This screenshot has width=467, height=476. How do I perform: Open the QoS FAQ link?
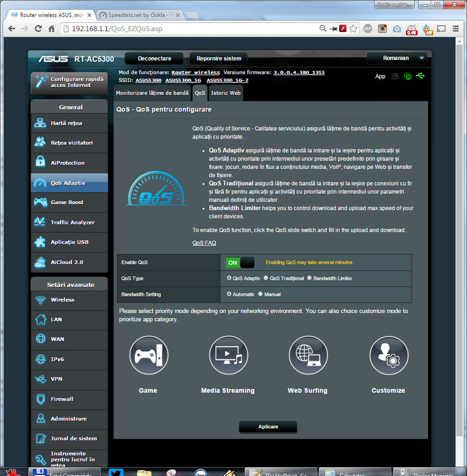tap(204, 243)
